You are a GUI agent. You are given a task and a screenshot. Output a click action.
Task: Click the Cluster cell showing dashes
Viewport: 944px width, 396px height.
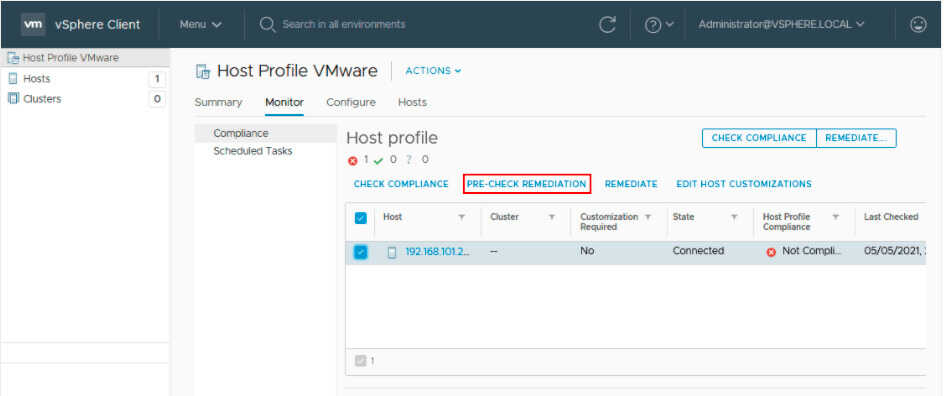pos(494,252)
